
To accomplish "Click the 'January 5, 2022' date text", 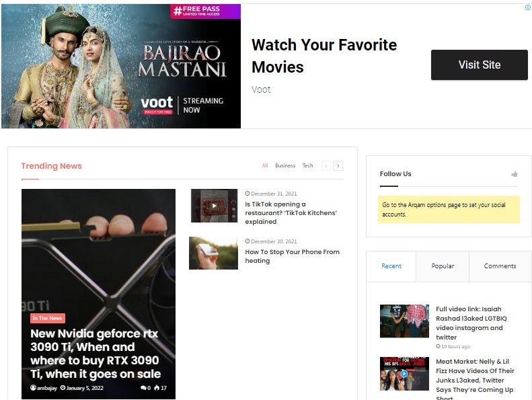I will [x=85, y=388].
